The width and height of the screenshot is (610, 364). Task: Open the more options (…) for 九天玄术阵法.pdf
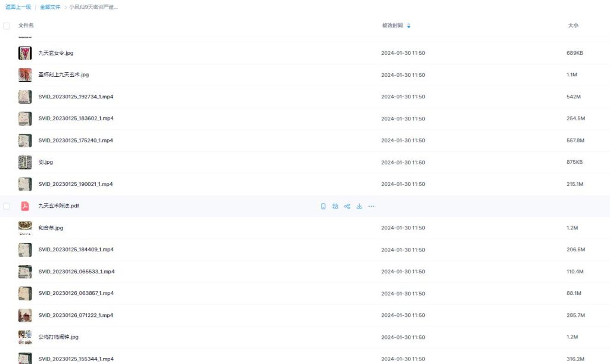coord(371,206)
